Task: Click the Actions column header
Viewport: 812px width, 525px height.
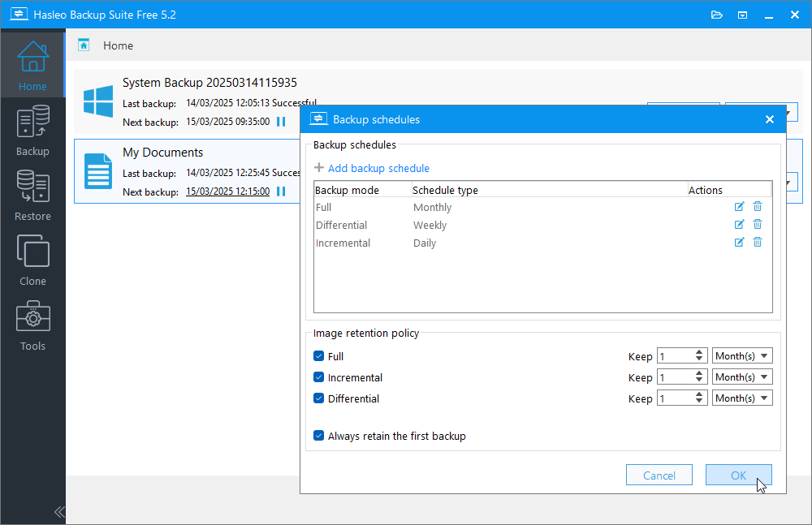Action: tap(729, 190)
